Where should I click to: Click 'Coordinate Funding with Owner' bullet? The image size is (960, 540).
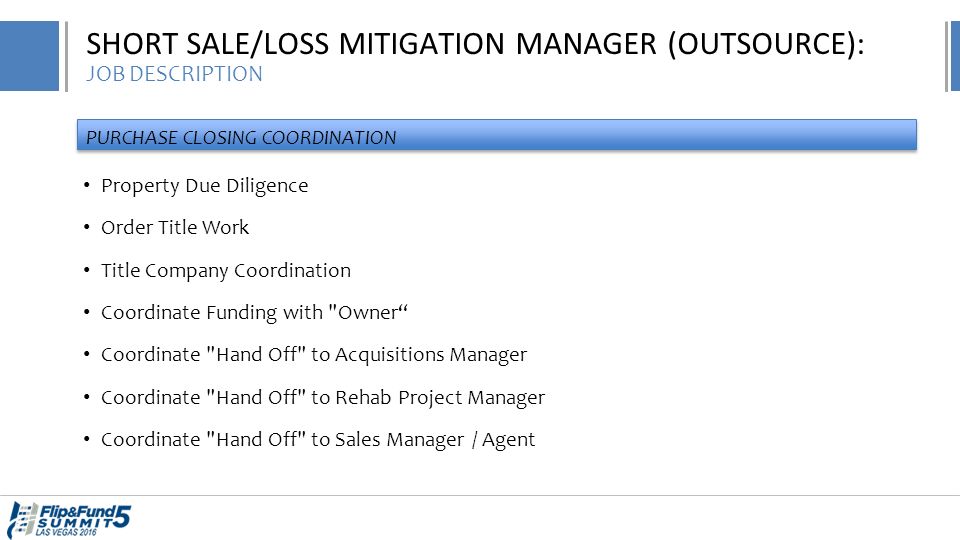click(254, 312)
